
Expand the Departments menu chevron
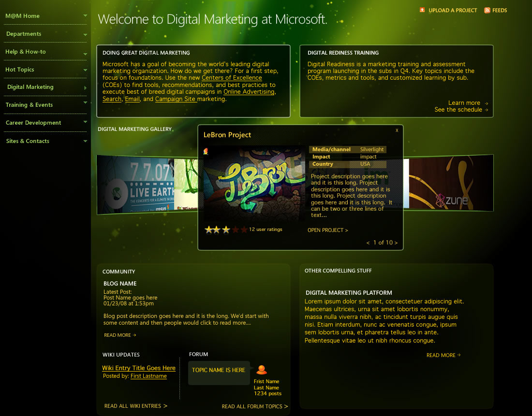(85, 34)
